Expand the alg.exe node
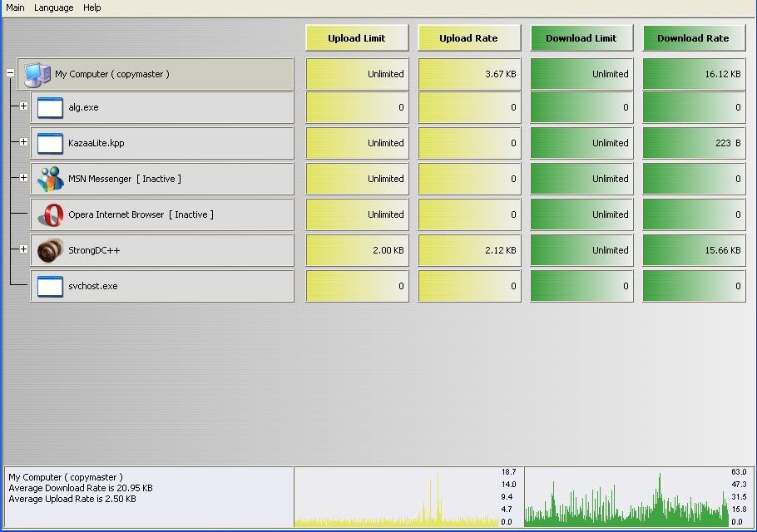 click(23, 106)
